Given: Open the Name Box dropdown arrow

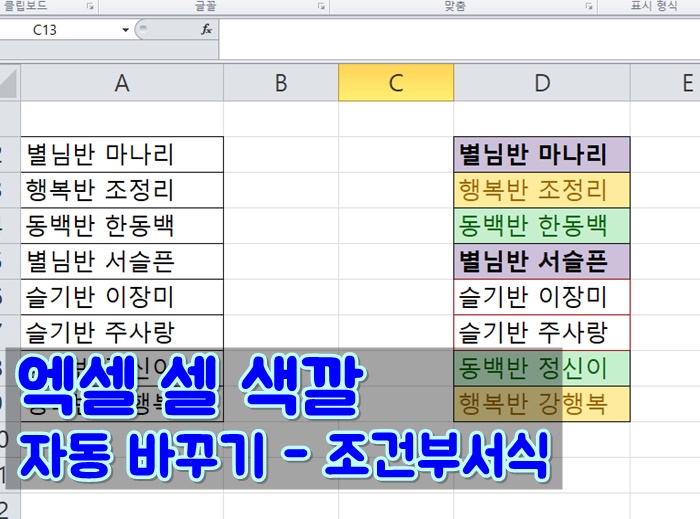Looking at the screenshot, I should 125,30.
